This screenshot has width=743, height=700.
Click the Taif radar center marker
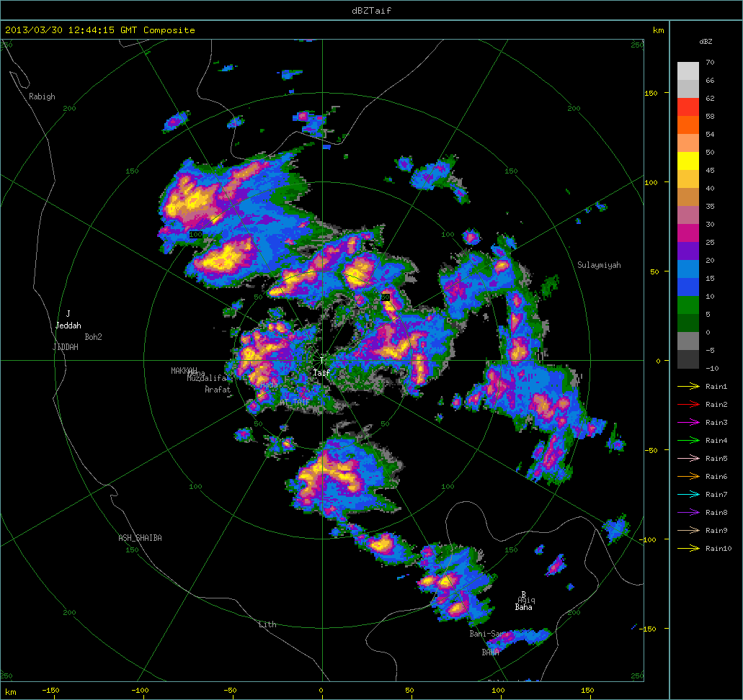tap(321, 359)
